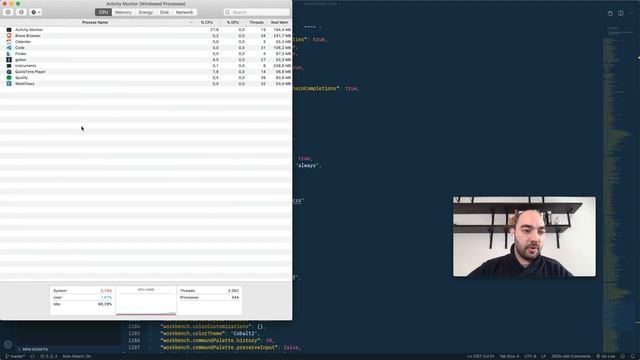This screenshot has height=360, width=640.
Task: Expand the NPM SCRIPTS section in VS Code
Action: click(35, 349)
